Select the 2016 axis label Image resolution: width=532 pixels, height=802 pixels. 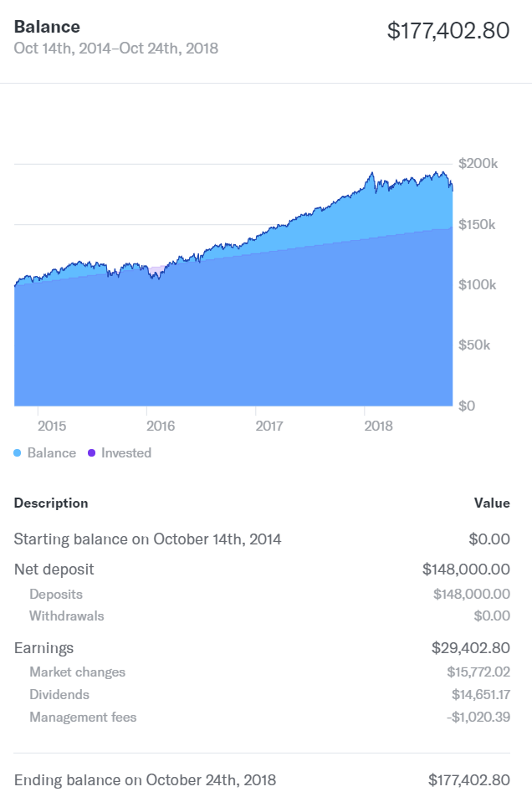[x=161, y=426]
